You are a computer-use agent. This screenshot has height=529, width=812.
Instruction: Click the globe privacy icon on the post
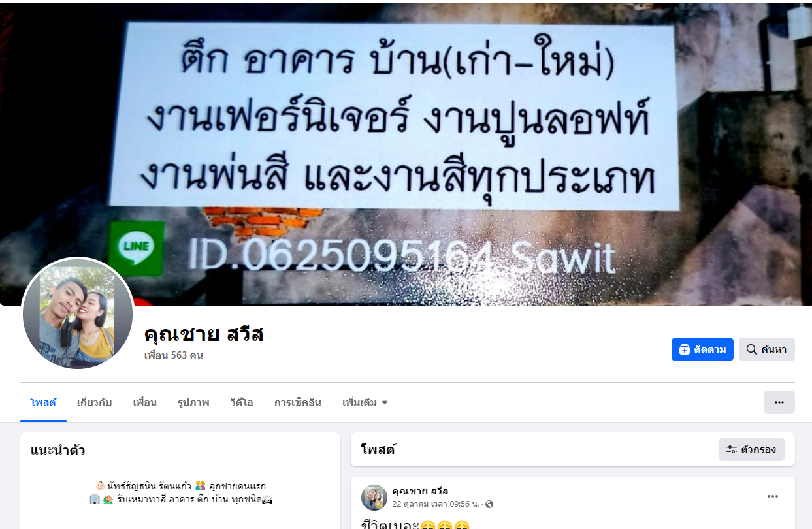[489, 504]
